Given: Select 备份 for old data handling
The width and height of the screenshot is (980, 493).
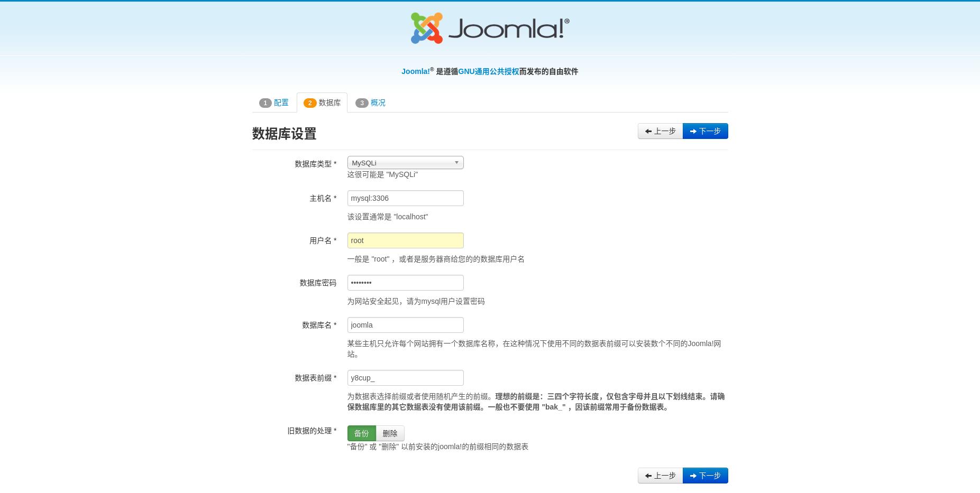Looking at the screenshot, I should 362,433.
